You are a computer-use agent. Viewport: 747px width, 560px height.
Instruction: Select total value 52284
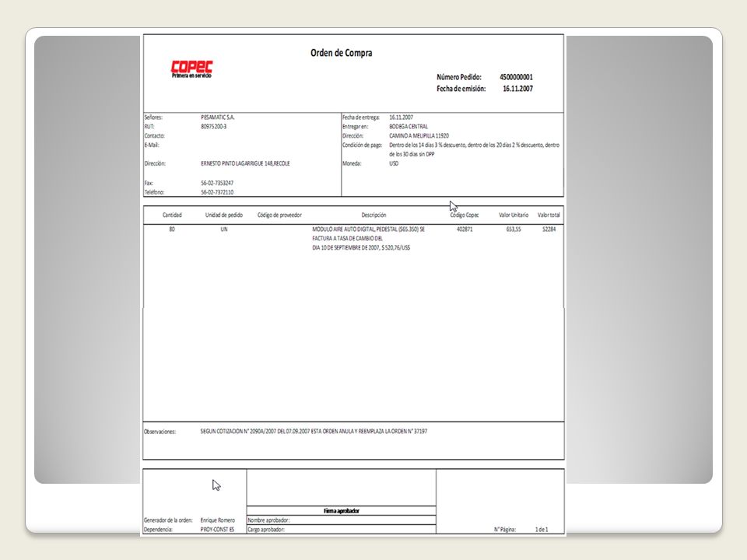click(549, 229)
